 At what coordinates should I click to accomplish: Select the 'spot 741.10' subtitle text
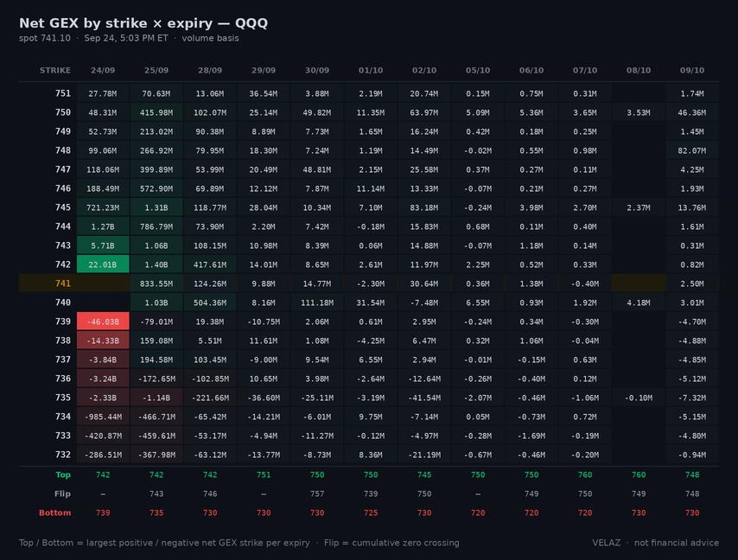click(45, 38)
